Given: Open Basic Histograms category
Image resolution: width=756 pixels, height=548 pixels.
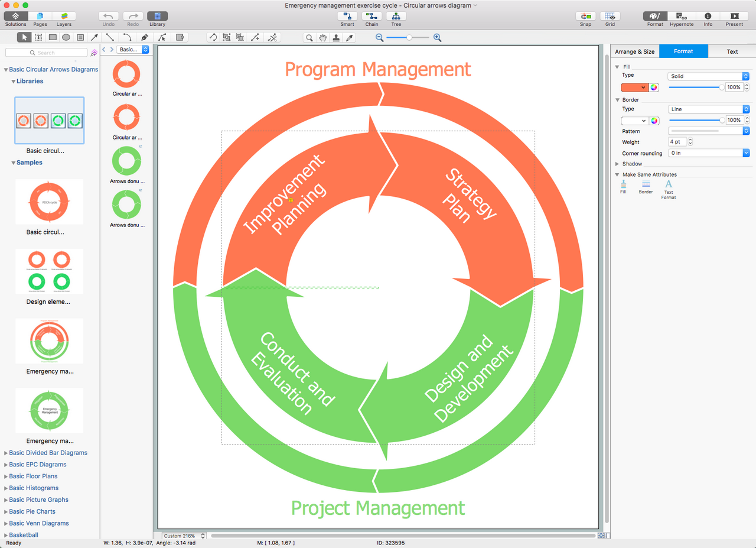Looking at the screenshot, I should [x=34, y=488].
